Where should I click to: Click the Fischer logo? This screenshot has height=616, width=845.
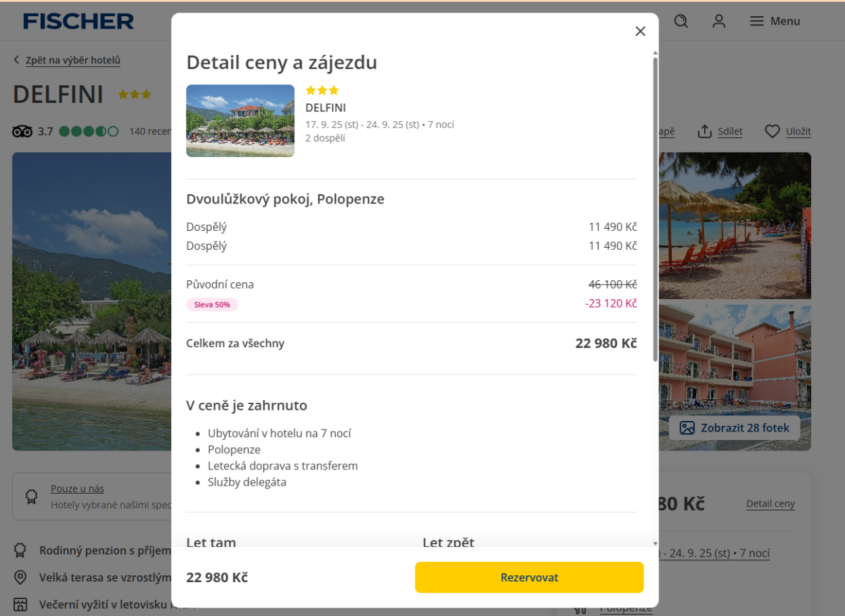(x=78, y=21)
